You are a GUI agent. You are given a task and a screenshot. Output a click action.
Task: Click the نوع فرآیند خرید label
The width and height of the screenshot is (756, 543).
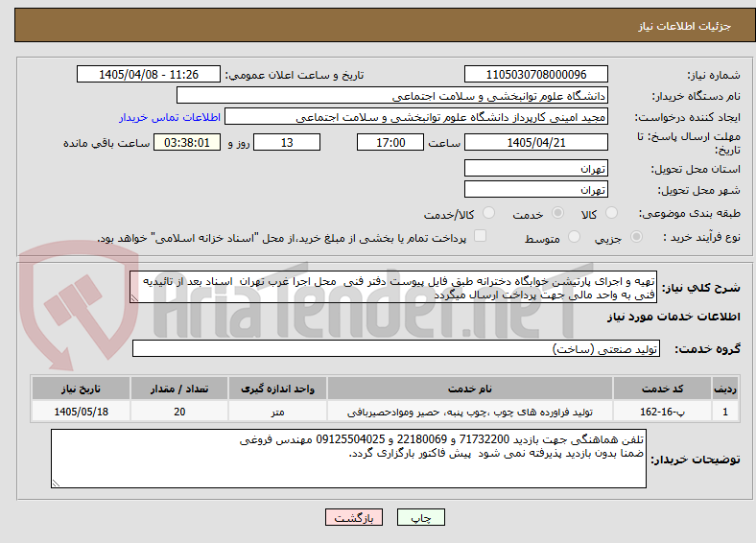tap(701, 237)
